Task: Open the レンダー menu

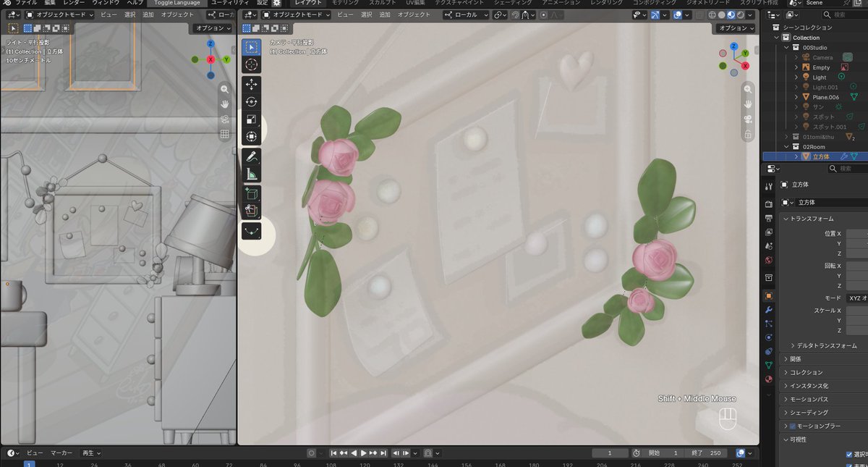Action: click(x=74, y=3)
